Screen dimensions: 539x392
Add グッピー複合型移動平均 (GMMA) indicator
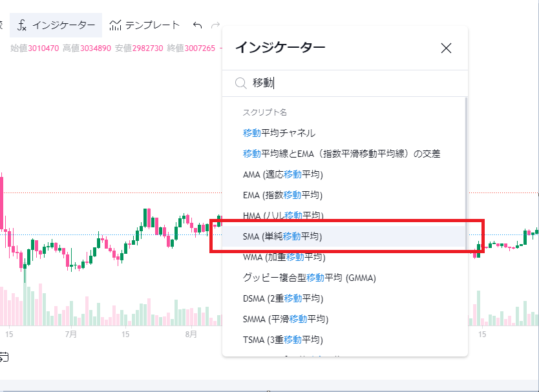pyautogui.click(x=309, y=278)
